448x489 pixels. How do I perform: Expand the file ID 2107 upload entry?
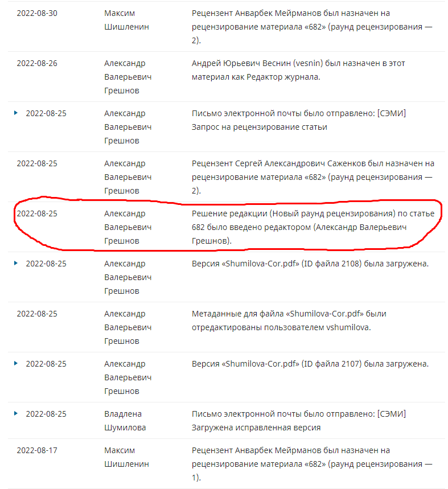[x=16, y=363]
